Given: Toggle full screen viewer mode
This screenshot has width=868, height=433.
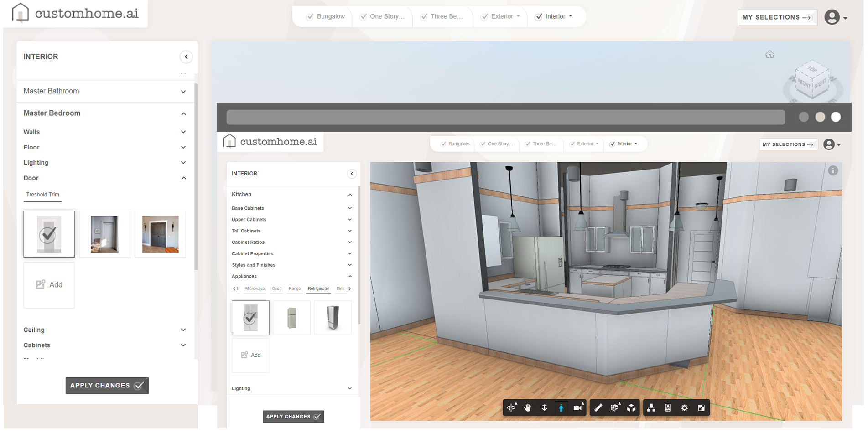Looking at the screenshot, I should (x=701, y=407).
